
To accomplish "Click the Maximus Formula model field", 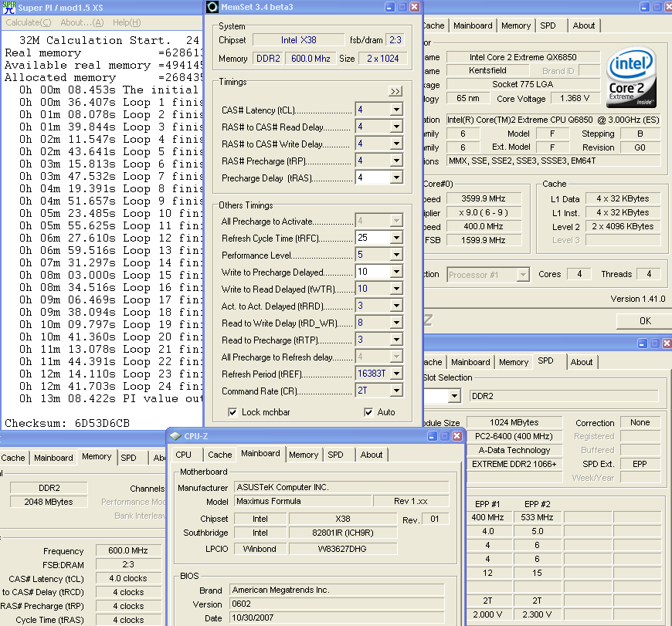I will tap(303, 501).
